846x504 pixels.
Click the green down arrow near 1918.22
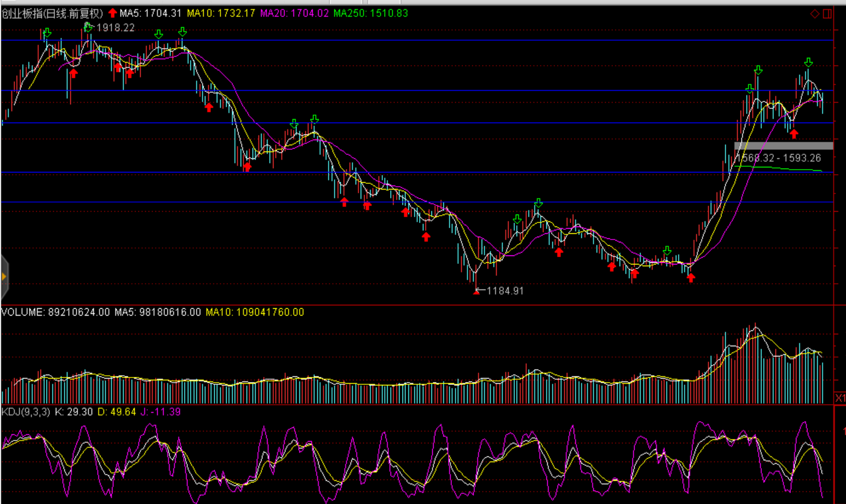point(88,27)
